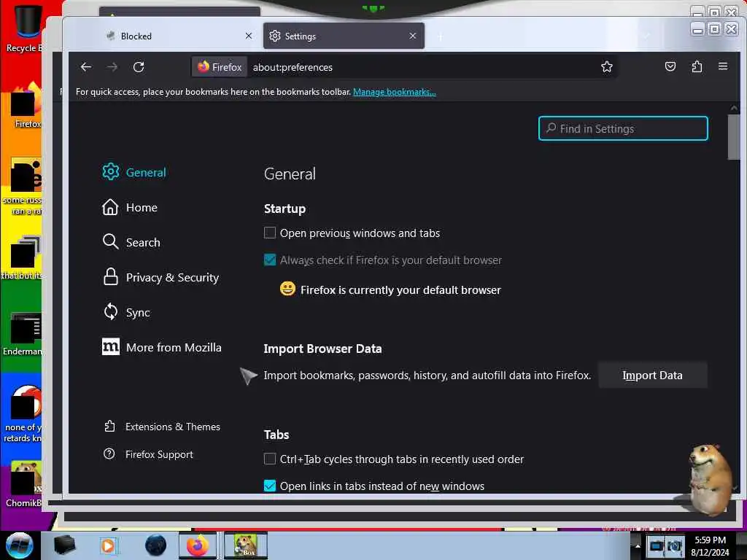This screenshot has width=747, height=560.
Task: Click the General page heading text
Action: pyautogui.click(x=290, y=174)
